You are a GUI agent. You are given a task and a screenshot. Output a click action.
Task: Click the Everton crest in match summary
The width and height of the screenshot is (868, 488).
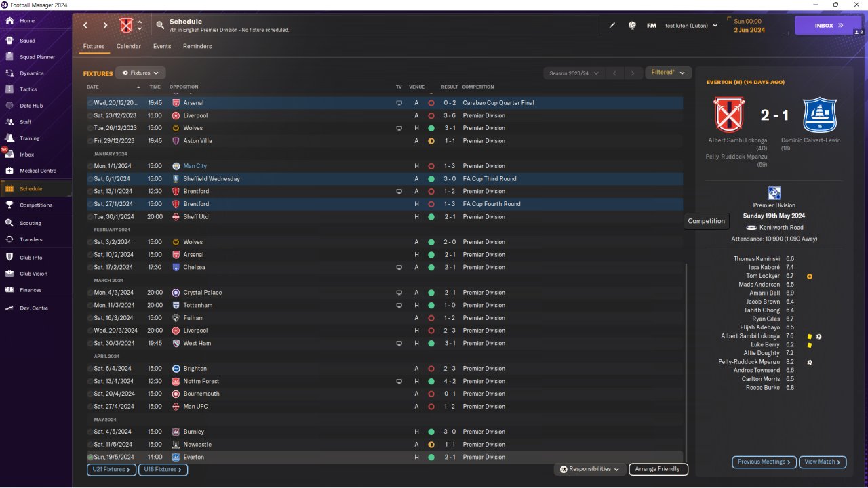[819, 115]
